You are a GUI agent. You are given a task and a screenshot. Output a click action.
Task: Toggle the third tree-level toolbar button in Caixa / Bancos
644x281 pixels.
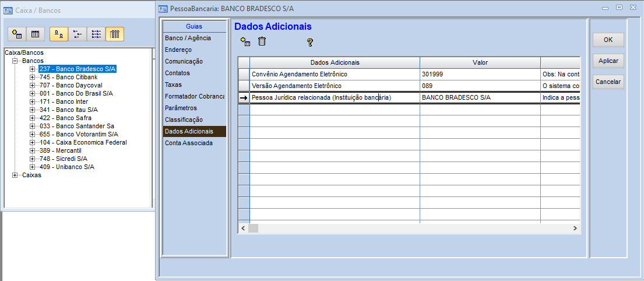[96, 34]
